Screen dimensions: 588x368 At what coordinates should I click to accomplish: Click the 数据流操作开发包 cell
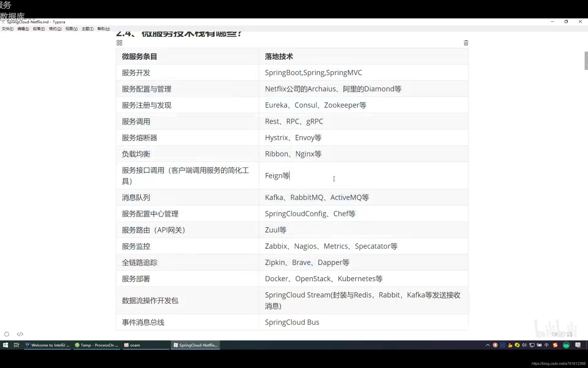(x=187, y=300)
